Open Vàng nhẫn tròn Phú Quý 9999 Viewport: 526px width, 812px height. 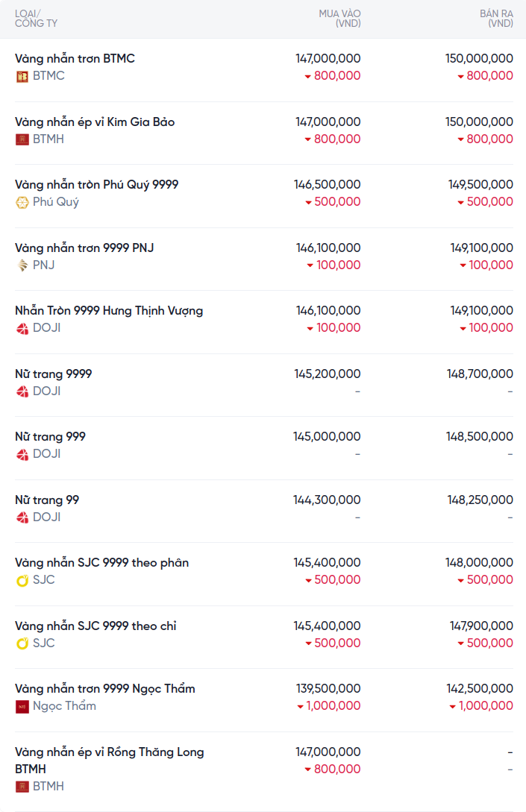96,184
